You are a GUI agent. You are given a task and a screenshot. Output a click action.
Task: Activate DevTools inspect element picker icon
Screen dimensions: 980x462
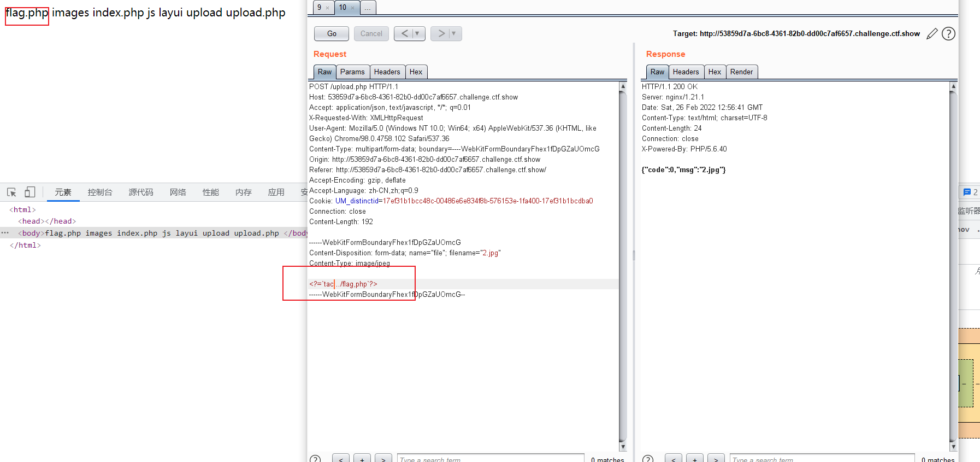pyautogui.click(x=11, y=192)
